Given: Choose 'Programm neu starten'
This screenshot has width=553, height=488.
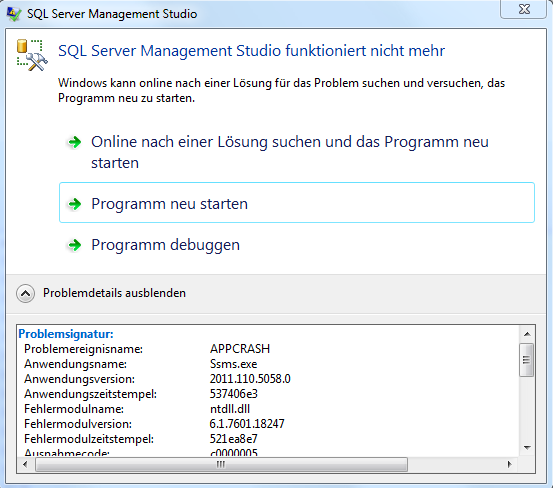Looking at the screenshot, I should pos(297,202).
